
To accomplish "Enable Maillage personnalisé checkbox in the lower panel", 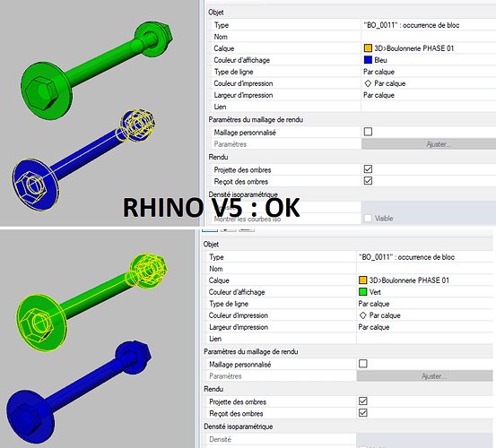I will [363, 364].
